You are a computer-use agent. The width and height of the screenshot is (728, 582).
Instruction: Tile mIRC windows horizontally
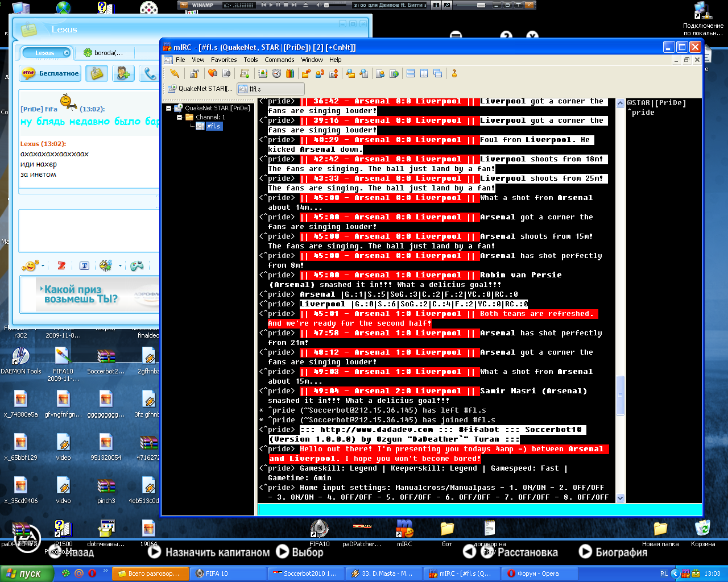click(411, 73)
